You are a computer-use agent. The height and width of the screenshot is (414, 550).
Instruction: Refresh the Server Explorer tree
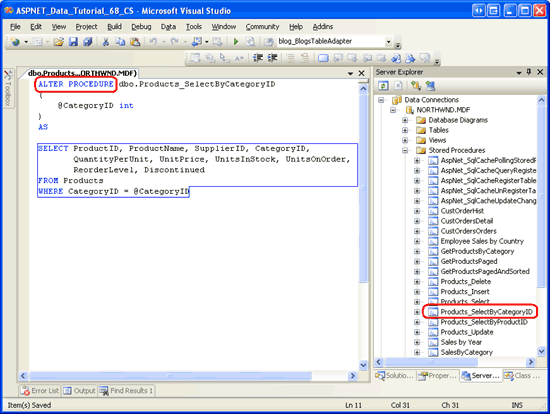pos(383,86)
